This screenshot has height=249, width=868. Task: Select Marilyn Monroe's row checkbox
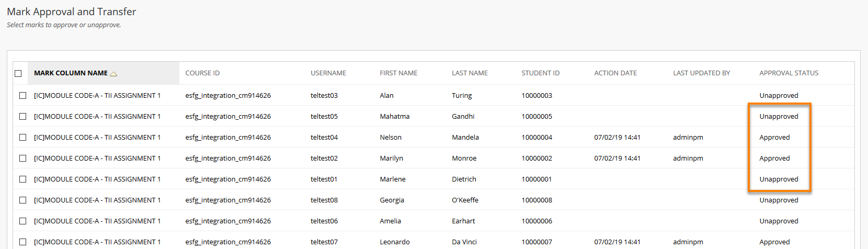[x=22, y=158]
